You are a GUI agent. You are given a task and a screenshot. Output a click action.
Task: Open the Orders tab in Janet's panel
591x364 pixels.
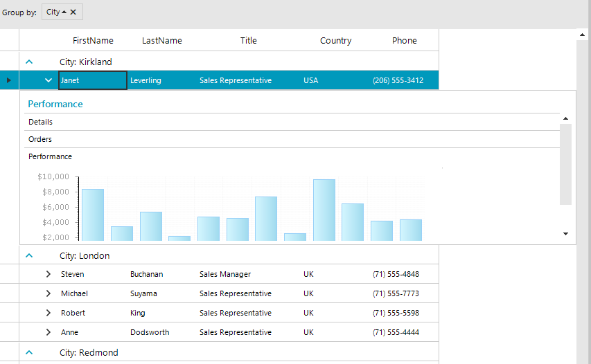pyautogui.click(x=292, y=139)
